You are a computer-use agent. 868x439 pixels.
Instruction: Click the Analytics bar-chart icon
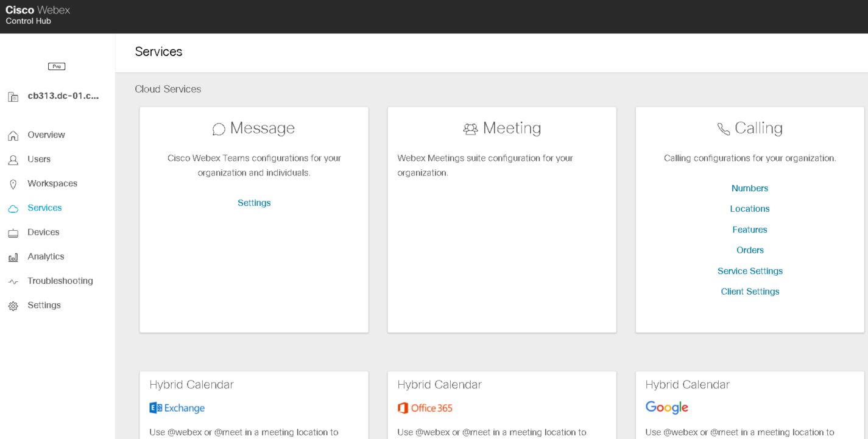tap(12, 256)
